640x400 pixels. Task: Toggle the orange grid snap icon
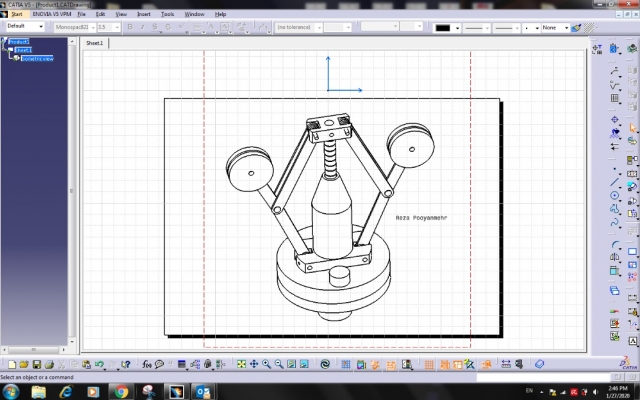tap(429, 364)
